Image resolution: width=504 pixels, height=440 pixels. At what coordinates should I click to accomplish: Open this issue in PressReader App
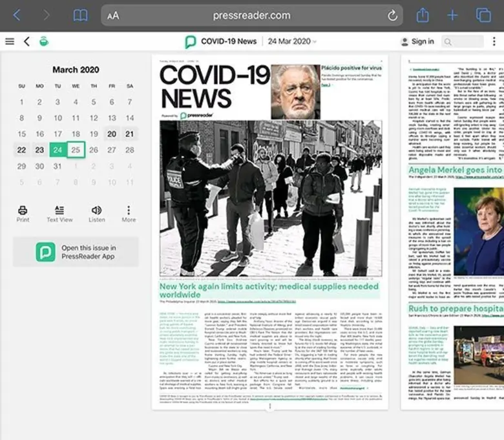pos(76,252)
